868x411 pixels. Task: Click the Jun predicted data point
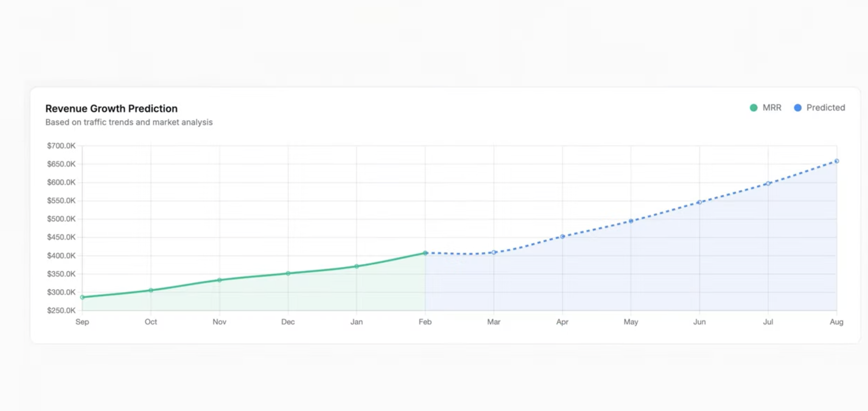click(700, 202)
